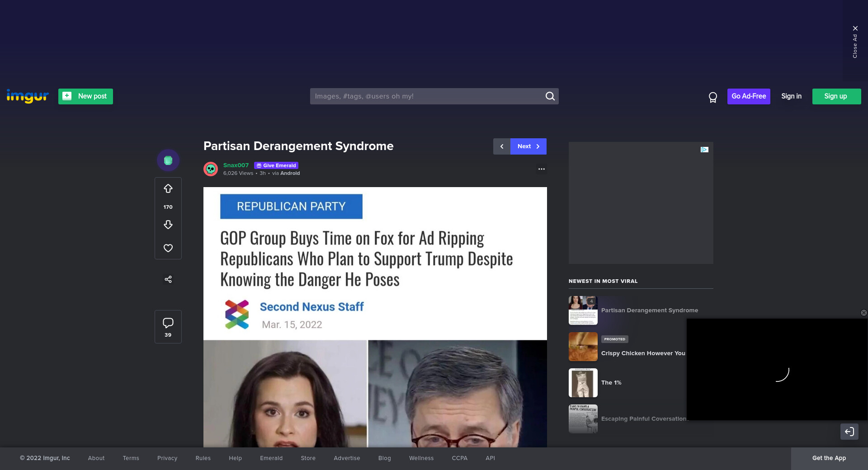Image resolution: width=868 pixels, height=470 pixels.
Task: Open the post's three-dot options menu
Action: coord(541,169)
